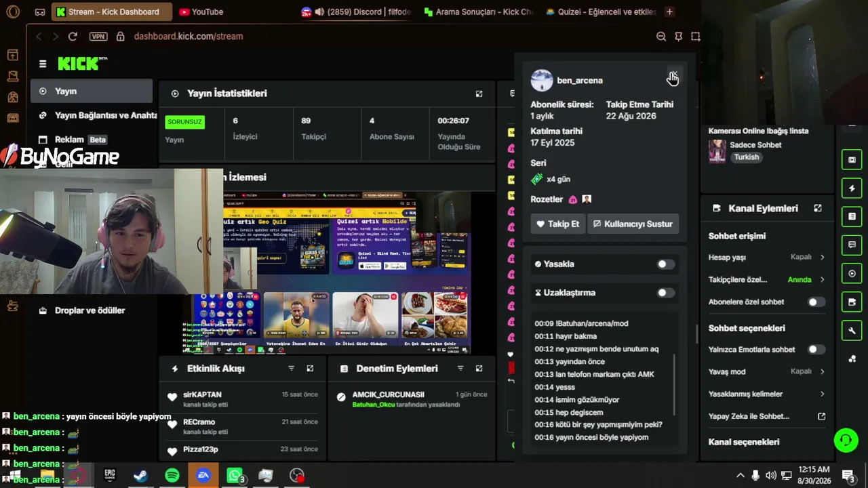Open Etkinlik Akışı filter options
The height and width of the screenshot is (488, 868).
tap(292, 369)
